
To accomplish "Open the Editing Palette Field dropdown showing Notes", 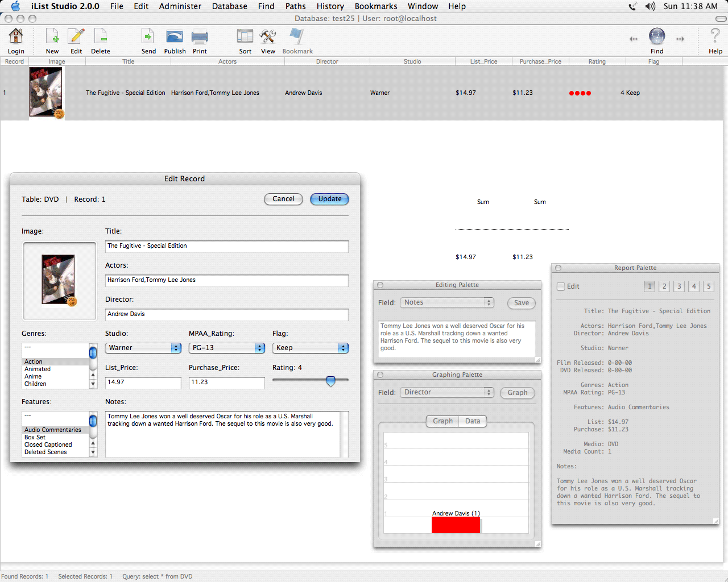I will [448, 302].
